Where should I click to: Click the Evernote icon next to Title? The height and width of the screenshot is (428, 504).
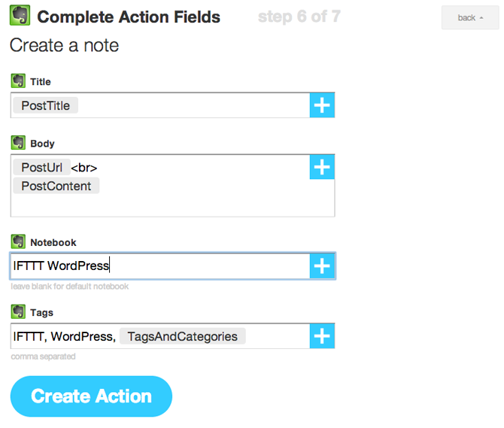(18, 80)
